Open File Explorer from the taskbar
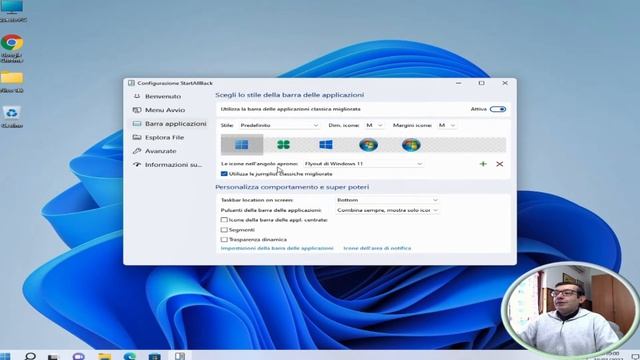Image resolution: width=640 pixels, height=360 pixels. (104, 357)
